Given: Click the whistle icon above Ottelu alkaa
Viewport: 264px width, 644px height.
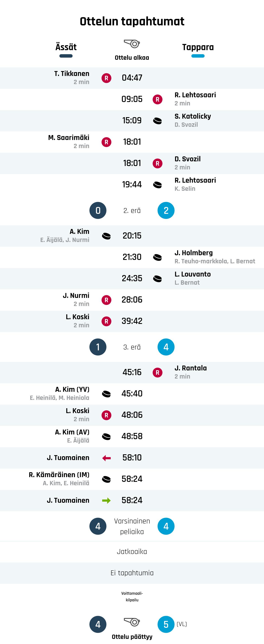Looking at the screenshot, I should coord(132,44).
